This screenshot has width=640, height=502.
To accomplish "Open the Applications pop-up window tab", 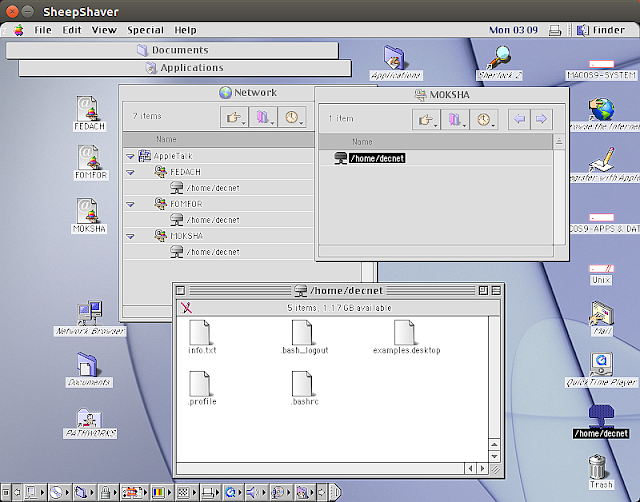I will (x=185, y=68).
